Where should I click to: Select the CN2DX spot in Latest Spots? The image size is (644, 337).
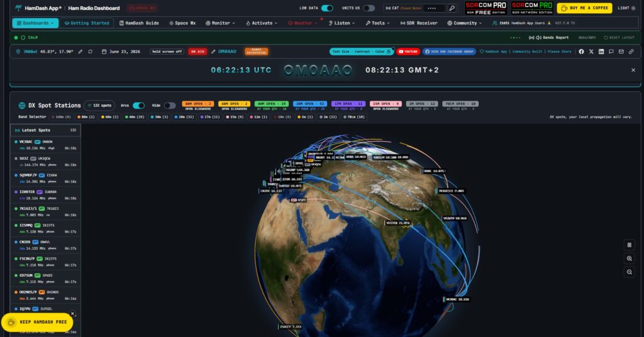(x=45, y=245)
